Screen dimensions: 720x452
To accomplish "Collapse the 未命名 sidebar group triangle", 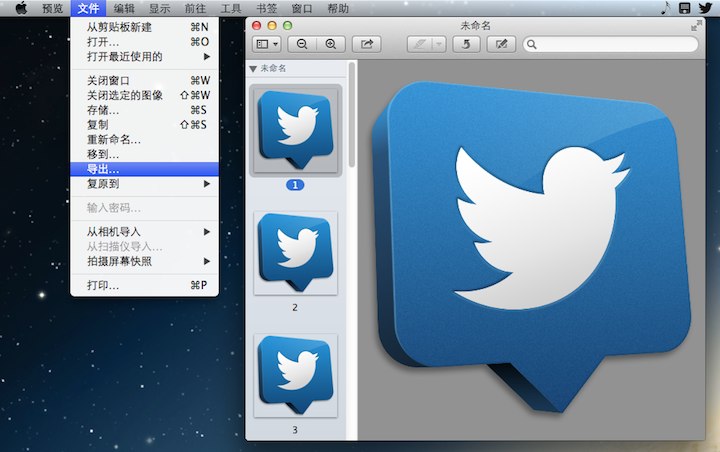I will point(253,69).
